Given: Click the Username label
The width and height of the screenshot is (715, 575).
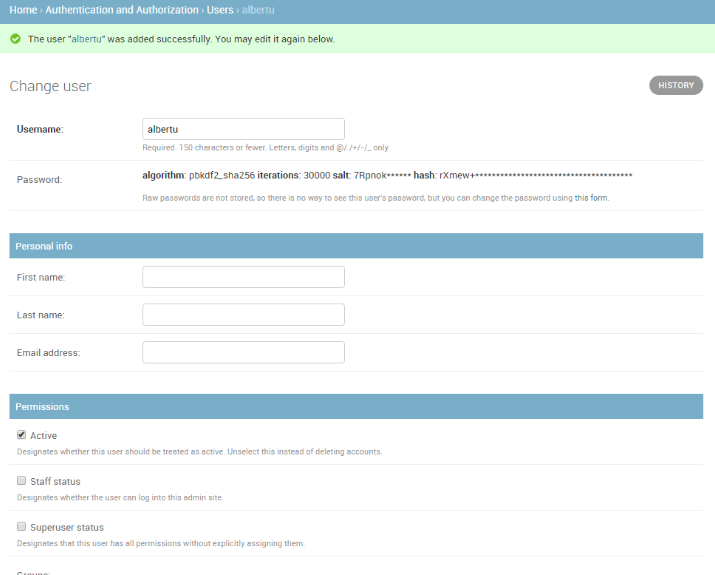Looking at the screenshot, I should 40,130.
